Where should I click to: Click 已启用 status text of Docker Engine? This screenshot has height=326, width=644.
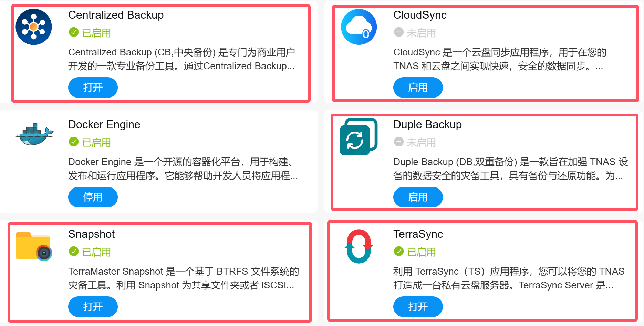(96, 143)
